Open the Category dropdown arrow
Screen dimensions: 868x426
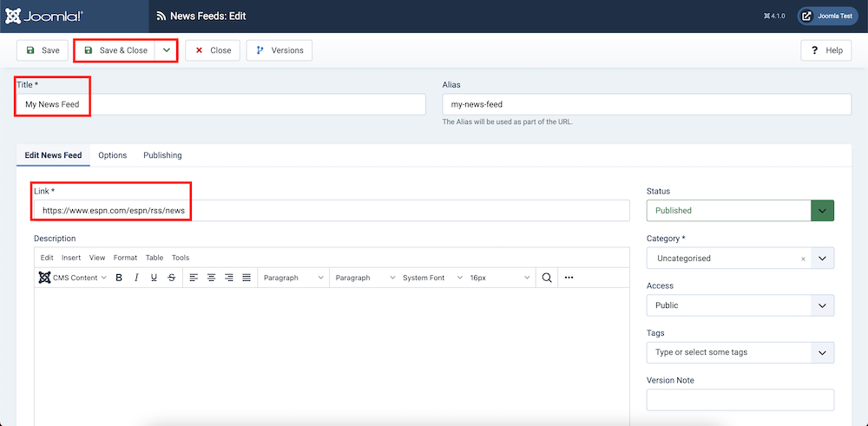(x=823, y=259)
